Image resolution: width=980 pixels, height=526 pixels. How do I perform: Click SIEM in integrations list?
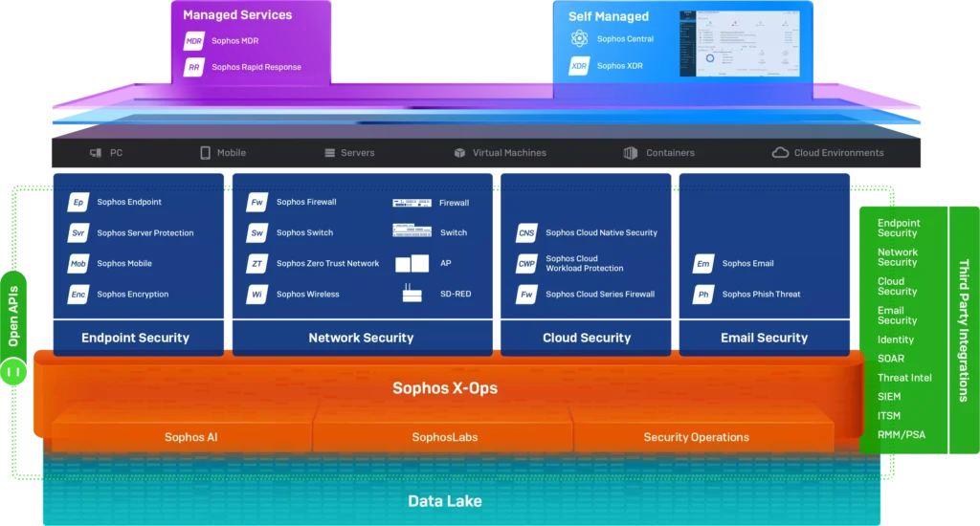(x=889, y=397)
